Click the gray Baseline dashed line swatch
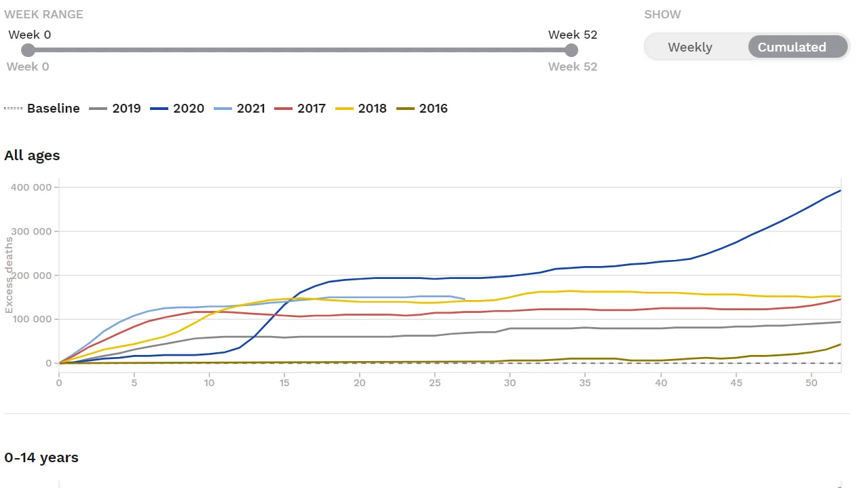This screenshot has height=488, width=868. [x=14, y=109]
